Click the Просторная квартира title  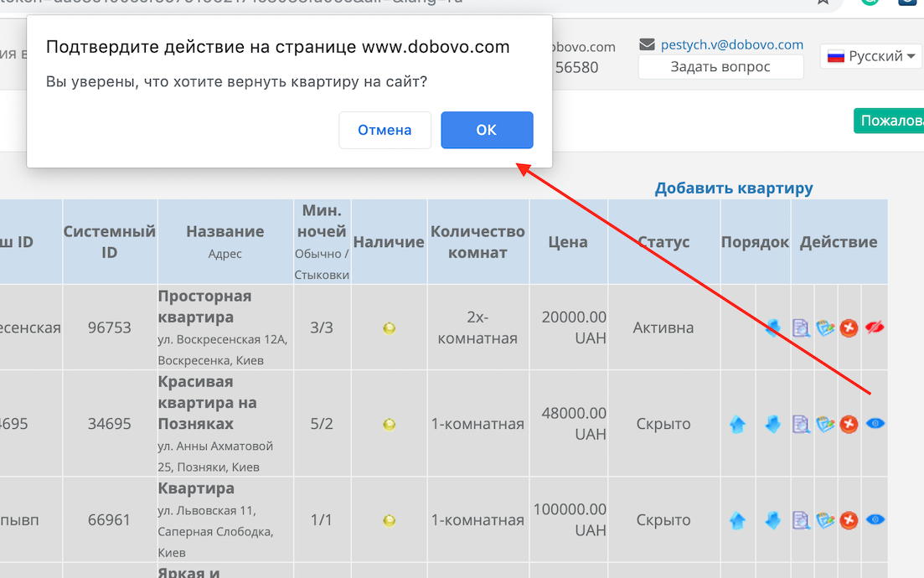[204, 307]
